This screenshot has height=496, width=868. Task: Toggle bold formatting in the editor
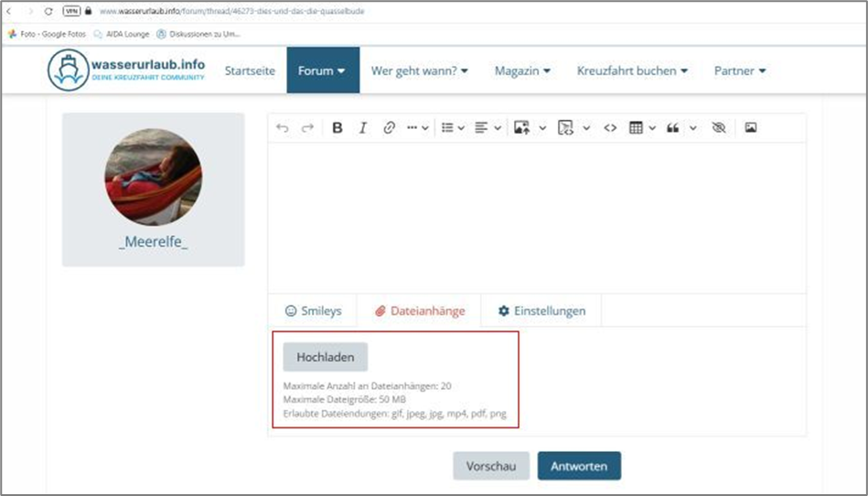click(338, 128)
